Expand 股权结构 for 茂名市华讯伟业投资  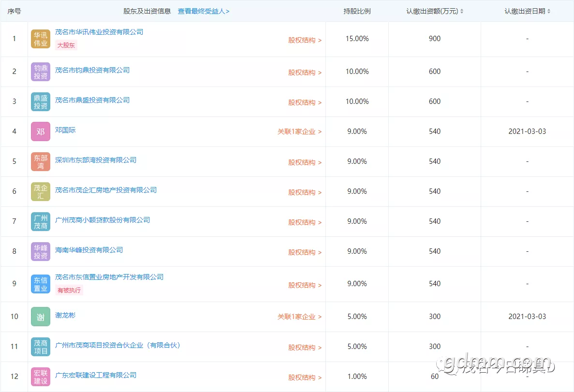tap(305, 40)
